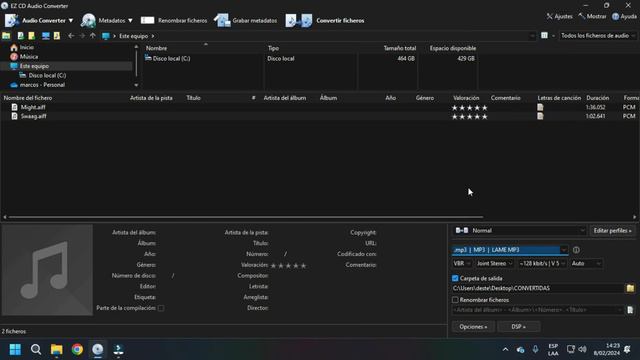Click the file list horizontal scrollbar

(x=246, y=217)
